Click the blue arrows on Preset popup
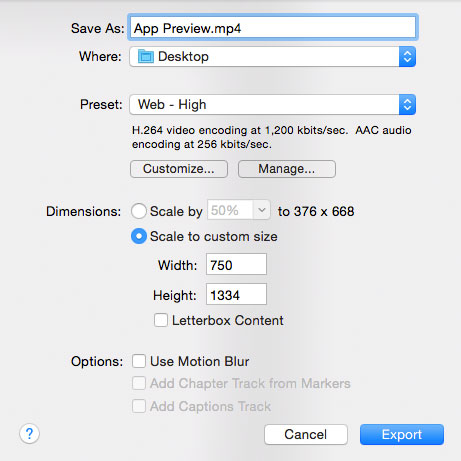This screenshot has width=461, height=461. pos(407,105)
